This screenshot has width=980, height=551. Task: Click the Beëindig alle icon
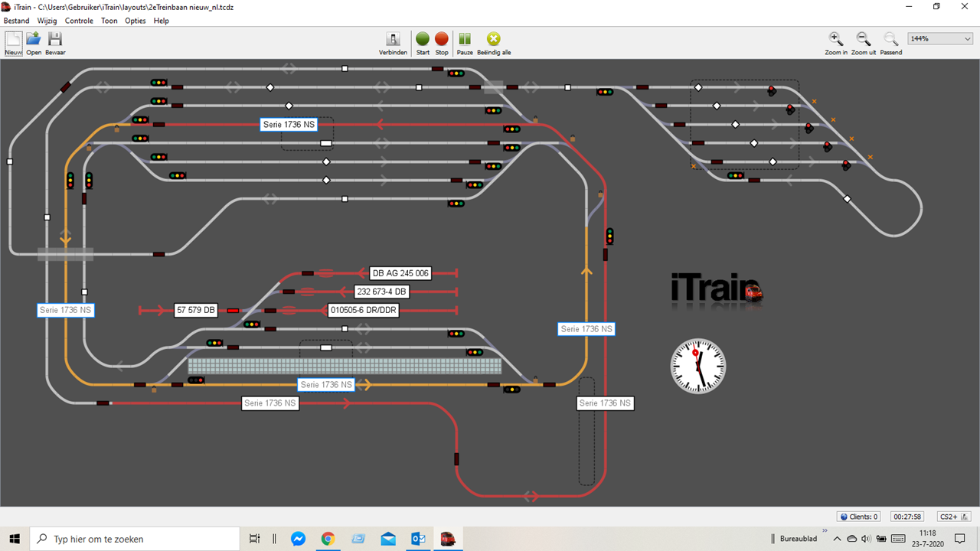tap(494, 43)
